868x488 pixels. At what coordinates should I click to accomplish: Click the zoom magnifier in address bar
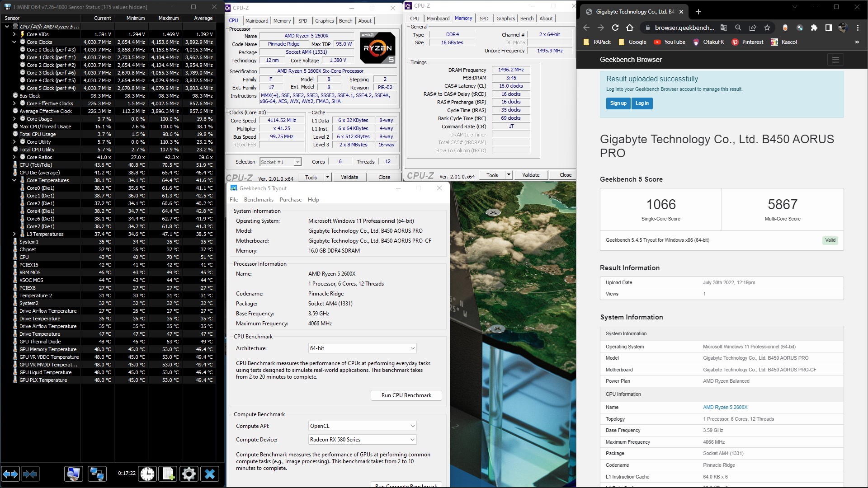[x=738, y=28]
